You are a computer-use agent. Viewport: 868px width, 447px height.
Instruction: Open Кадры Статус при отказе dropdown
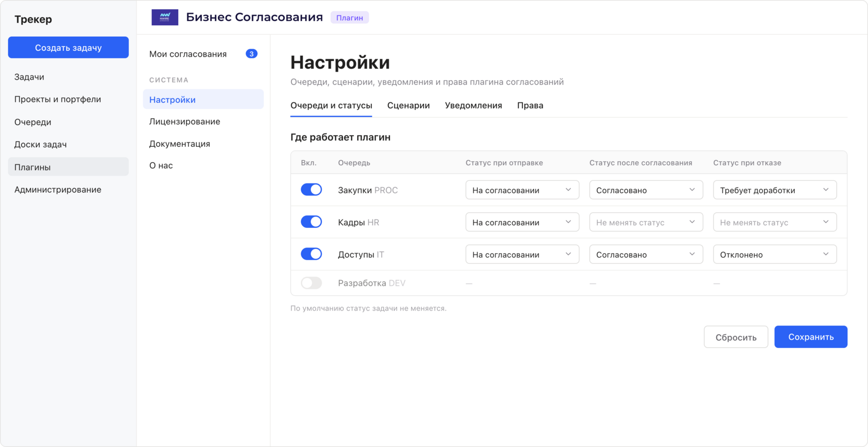775,222
